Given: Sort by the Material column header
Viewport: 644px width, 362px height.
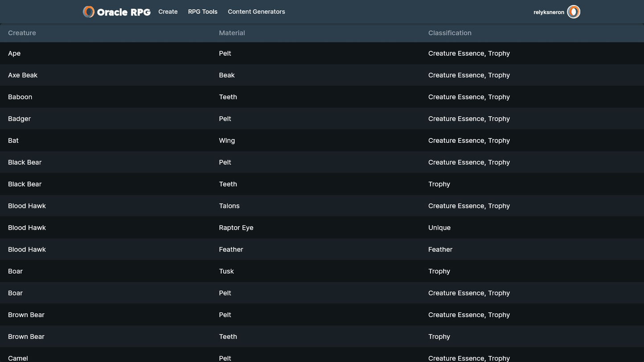Looking at the screenshot, I should pos(232,33).
